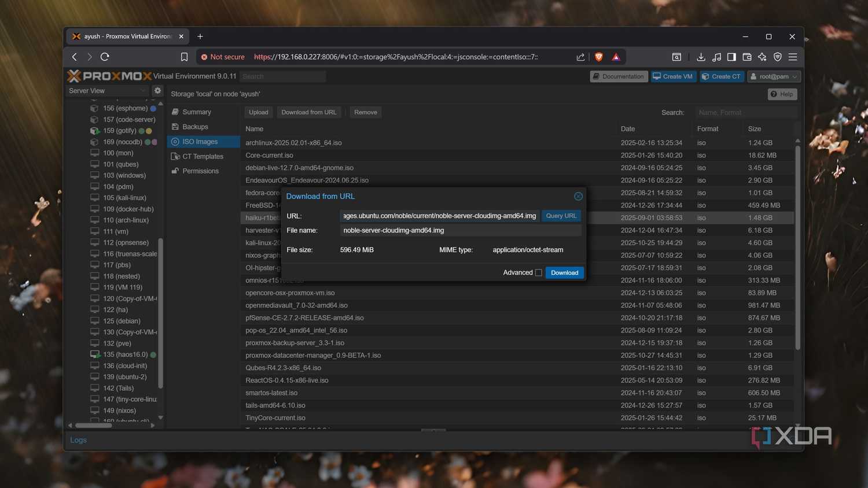The image size is (868, 488).
Task: Select the CT Templates tab
Action: tap(203, 156)
